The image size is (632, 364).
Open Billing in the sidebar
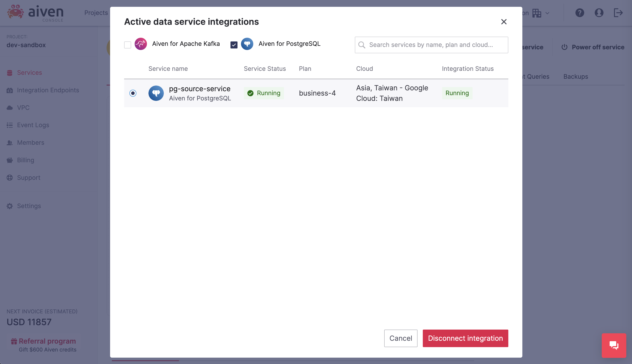[x=25, y=160]
